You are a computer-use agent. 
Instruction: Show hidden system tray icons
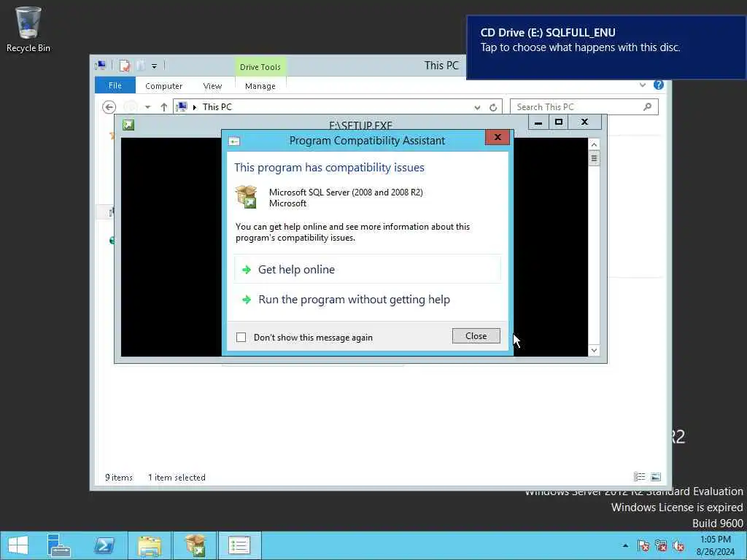(x=625, y=545)
